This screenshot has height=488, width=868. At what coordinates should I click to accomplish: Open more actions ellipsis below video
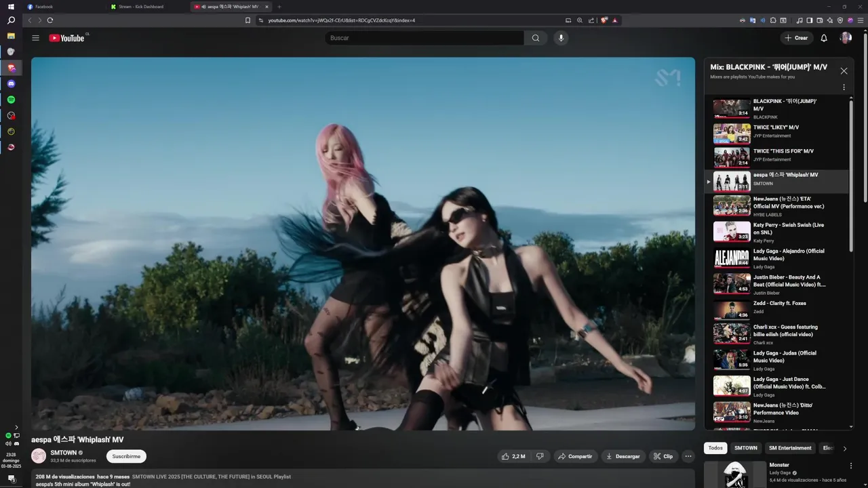click(x=688, y=456)
